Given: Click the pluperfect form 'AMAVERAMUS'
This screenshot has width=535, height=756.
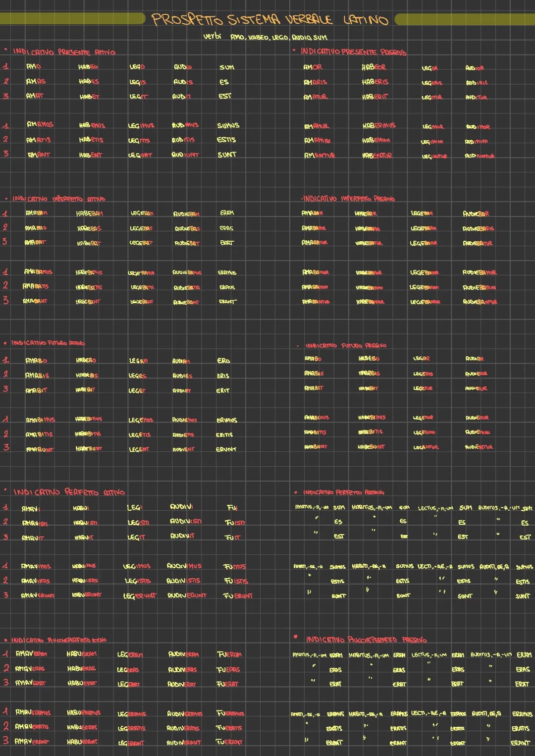Looking at the screenshot, I should coord(33,712).
